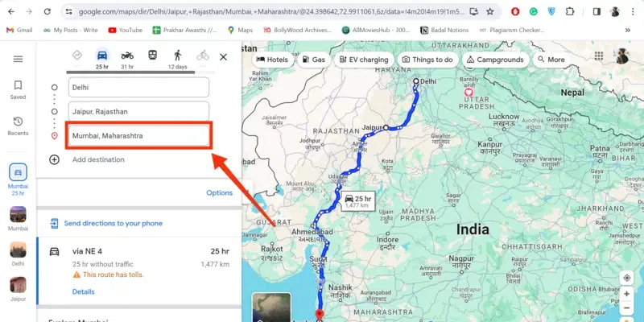This screenshot has width=644, height=322.
Task: Click the Delhi starting point field
Action: tap(138, 88)
